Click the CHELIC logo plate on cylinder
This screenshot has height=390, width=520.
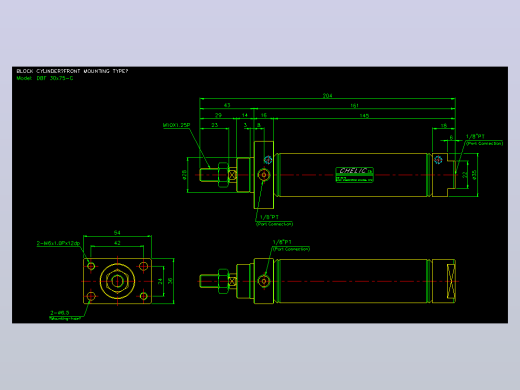354,175
